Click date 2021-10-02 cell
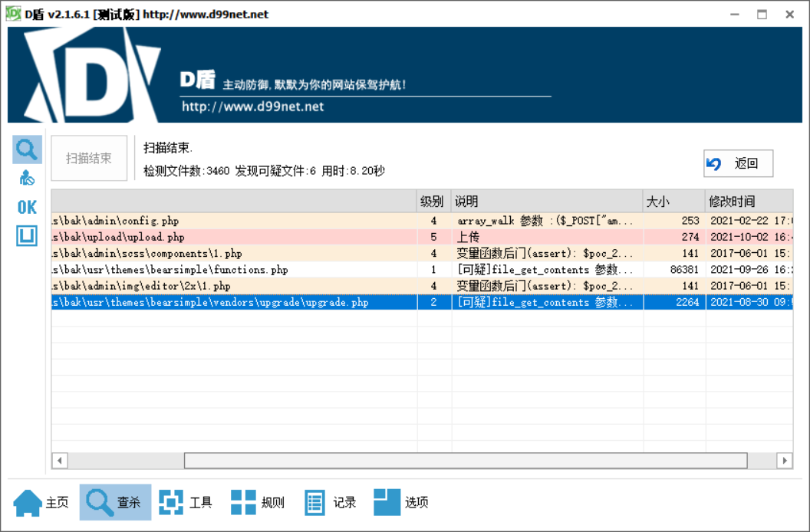Screen dimensions: 810x532 751,237
